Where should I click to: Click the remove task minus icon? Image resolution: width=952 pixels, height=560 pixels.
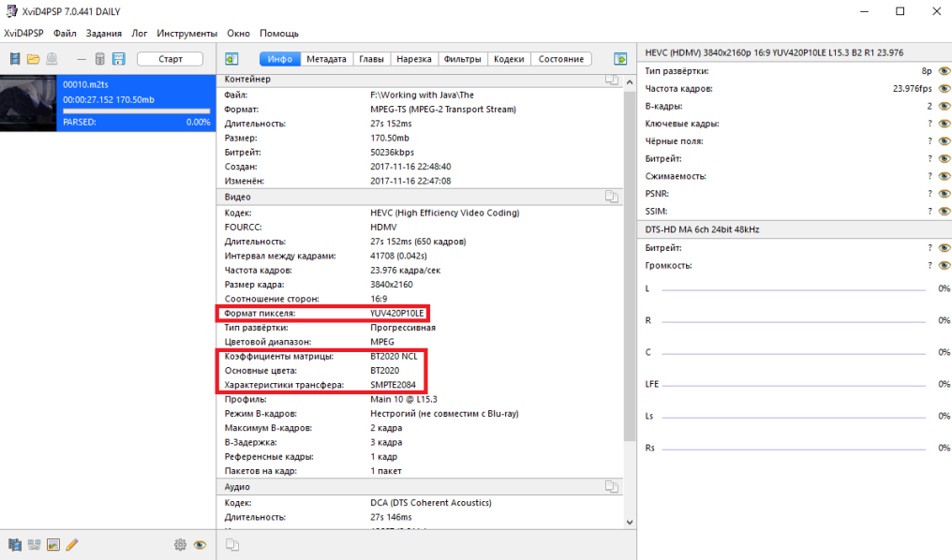[x=82, y=59]
